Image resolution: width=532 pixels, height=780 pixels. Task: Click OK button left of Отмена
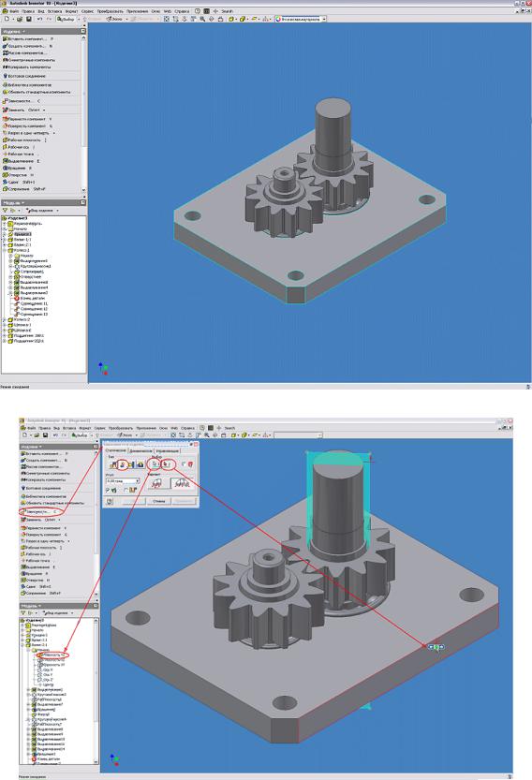pos(133,502)
